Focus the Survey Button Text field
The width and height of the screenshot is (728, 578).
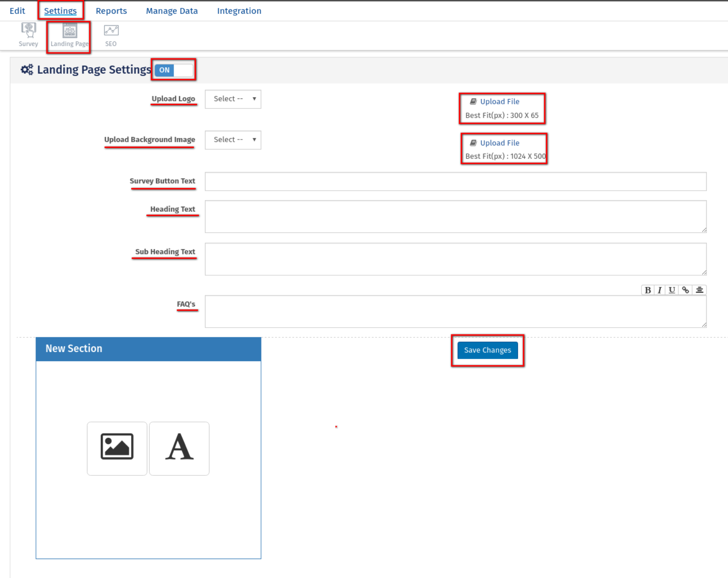point(455,181)
